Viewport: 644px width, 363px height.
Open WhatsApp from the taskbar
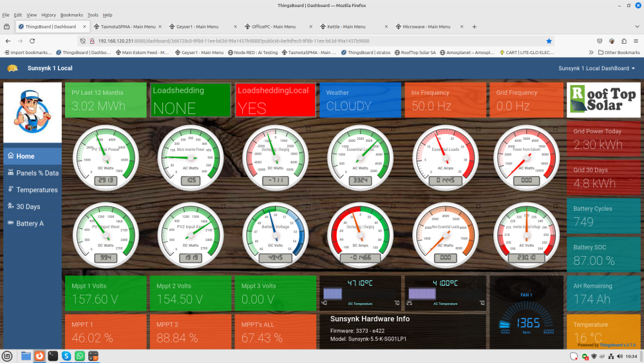80,356
